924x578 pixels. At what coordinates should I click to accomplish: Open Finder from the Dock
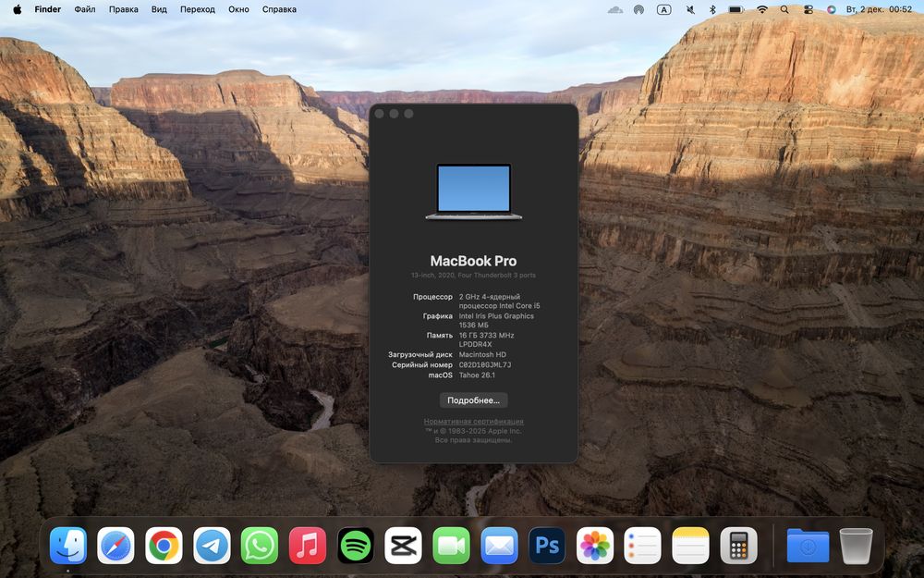[67, 546]
